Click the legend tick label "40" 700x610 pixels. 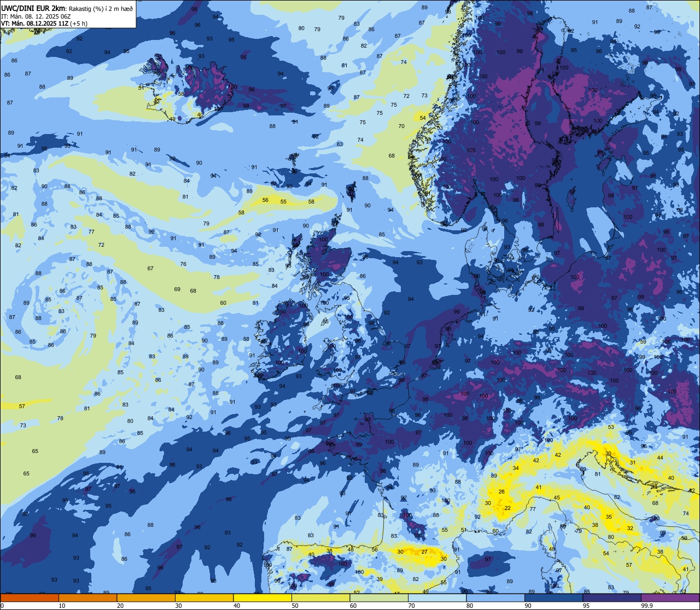237,606
